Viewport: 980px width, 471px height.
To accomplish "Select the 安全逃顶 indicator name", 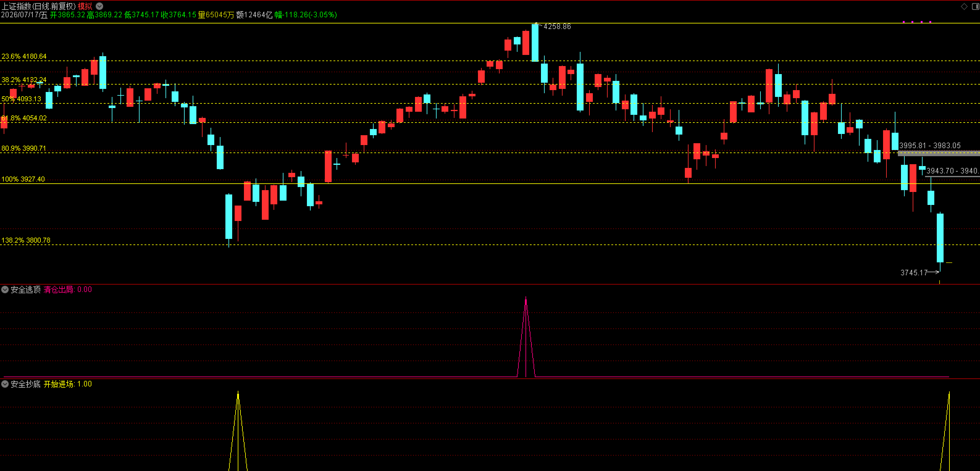I will pyautogui.click(x=26, y=290).
